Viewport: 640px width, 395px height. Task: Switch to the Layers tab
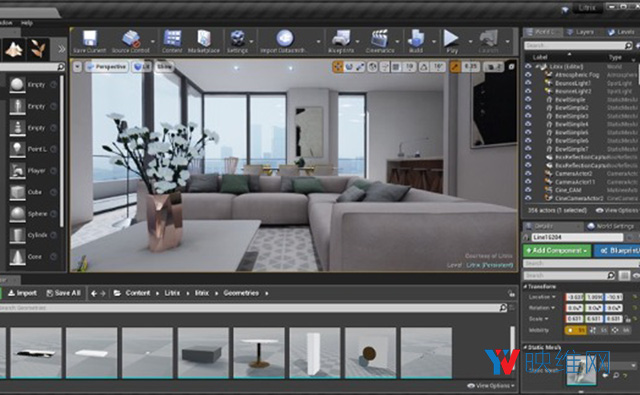(x=580, y=32)
